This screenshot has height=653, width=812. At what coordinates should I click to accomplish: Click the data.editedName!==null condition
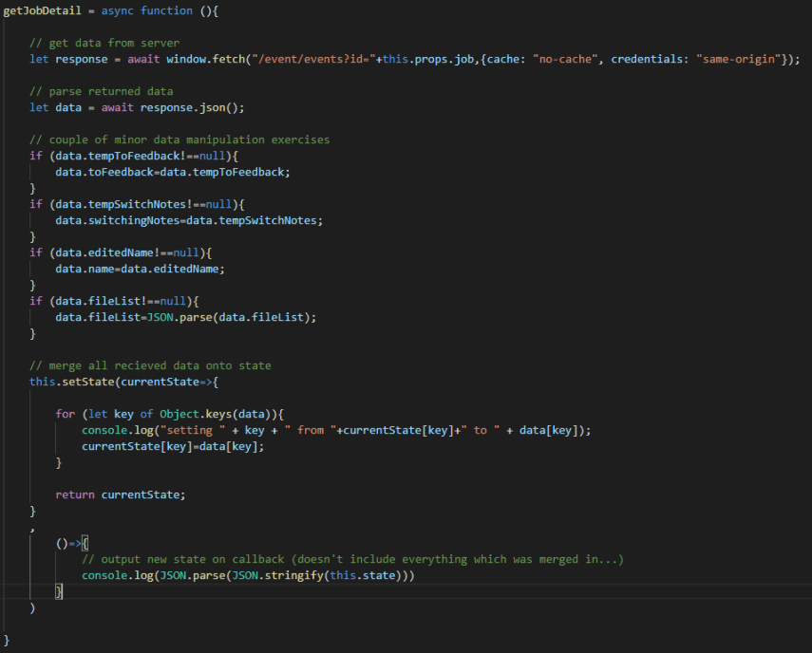(x=127, y=252)
